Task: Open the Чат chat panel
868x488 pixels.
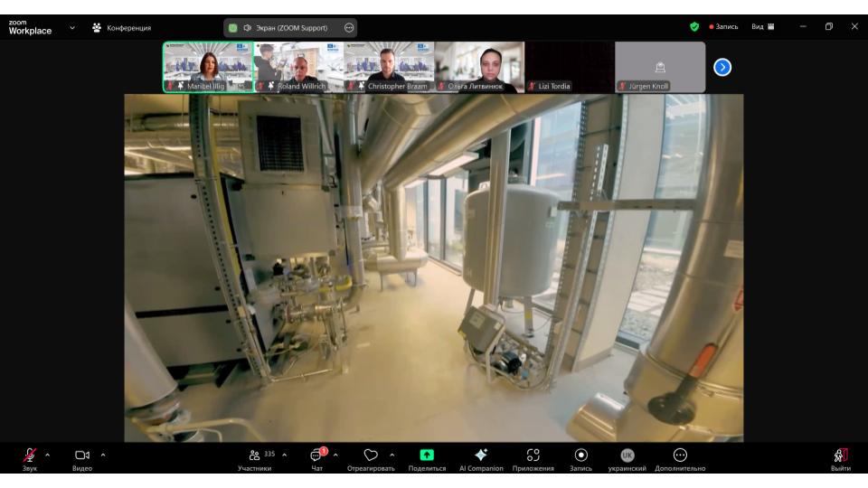Action: [x=316, y=455]
